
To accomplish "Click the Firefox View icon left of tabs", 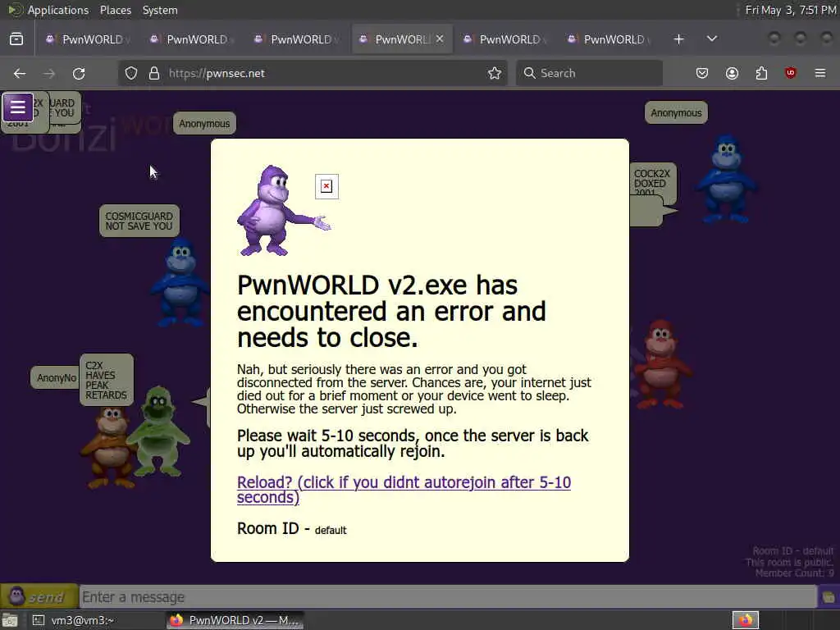I will (16, 39).
